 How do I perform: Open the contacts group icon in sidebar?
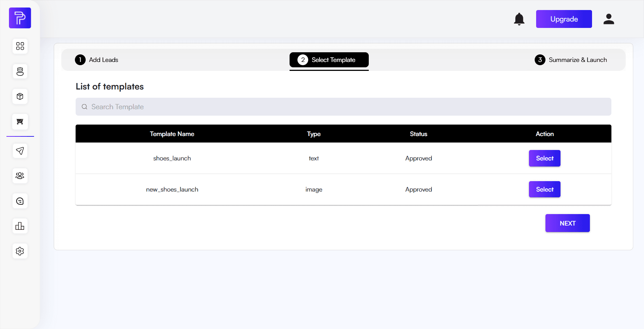click(x=20, y=176)
